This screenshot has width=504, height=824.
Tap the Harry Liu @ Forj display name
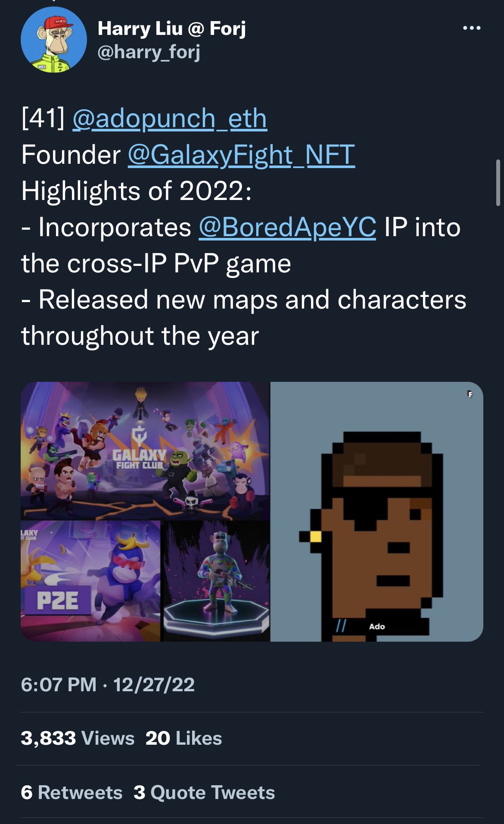(171, 28)
